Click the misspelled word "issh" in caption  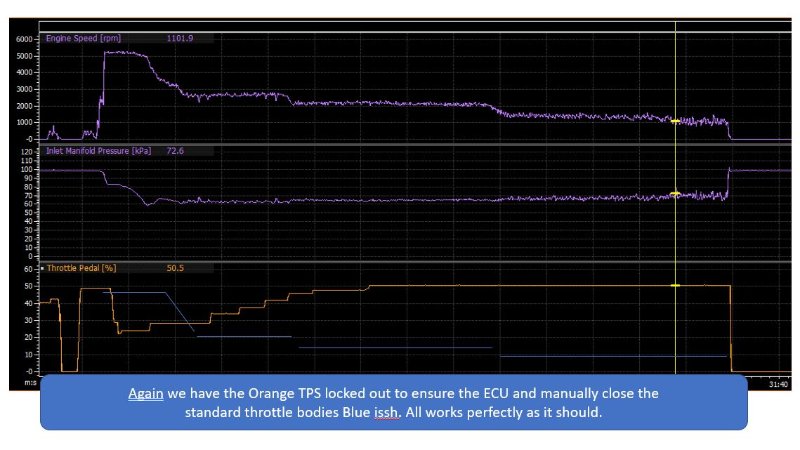[x=386, y=412]
